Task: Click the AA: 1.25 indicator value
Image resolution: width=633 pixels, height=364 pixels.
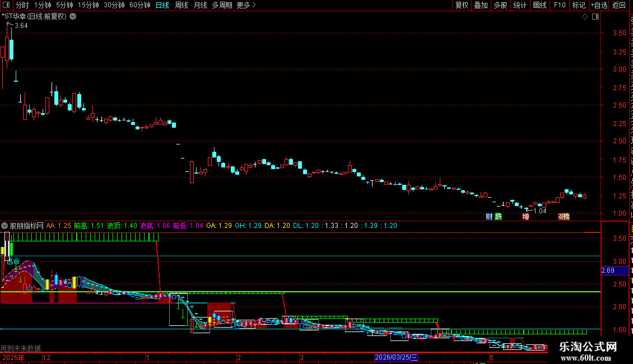Action: click(x=58, y=226)
